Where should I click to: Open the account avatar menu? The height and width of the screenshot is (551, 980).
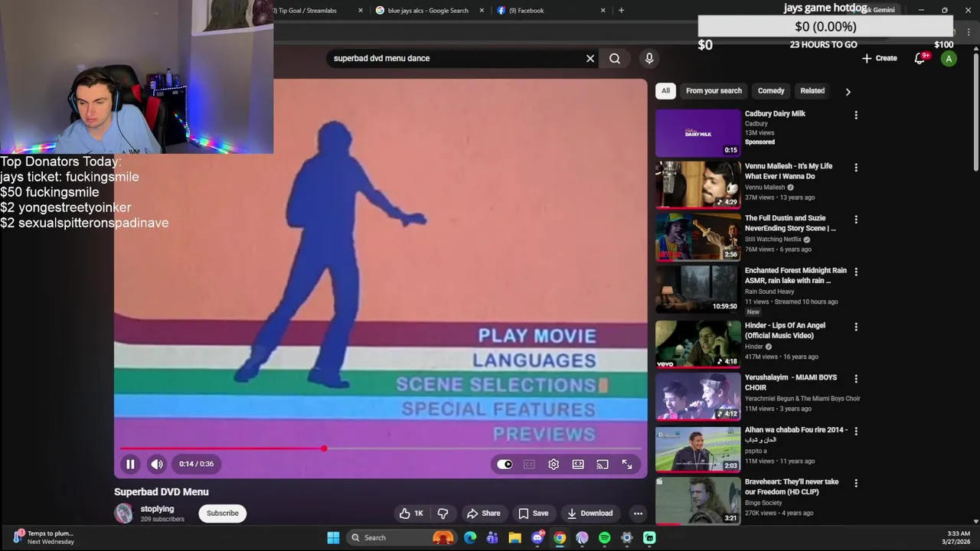pos(949,59)
